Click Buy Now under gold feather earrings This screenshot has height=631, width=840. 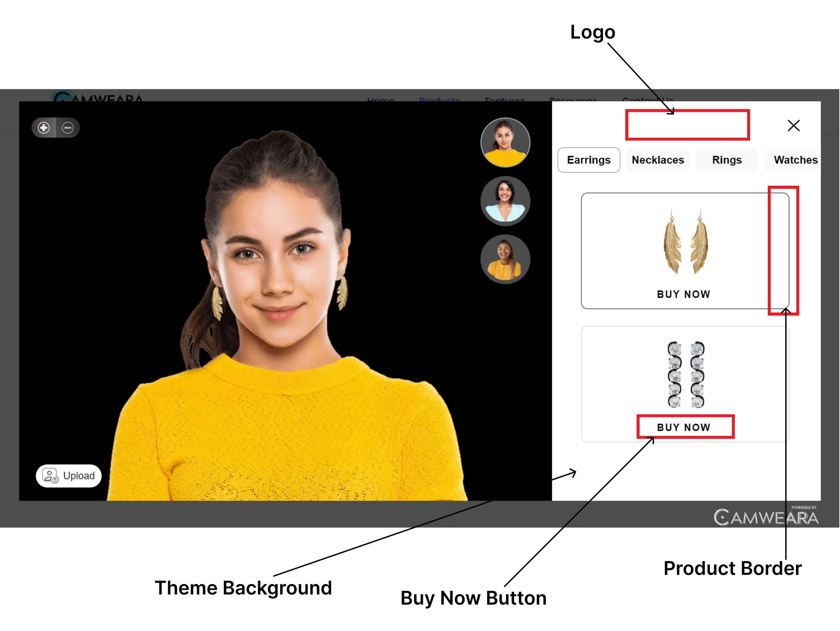tap(683, 294)
